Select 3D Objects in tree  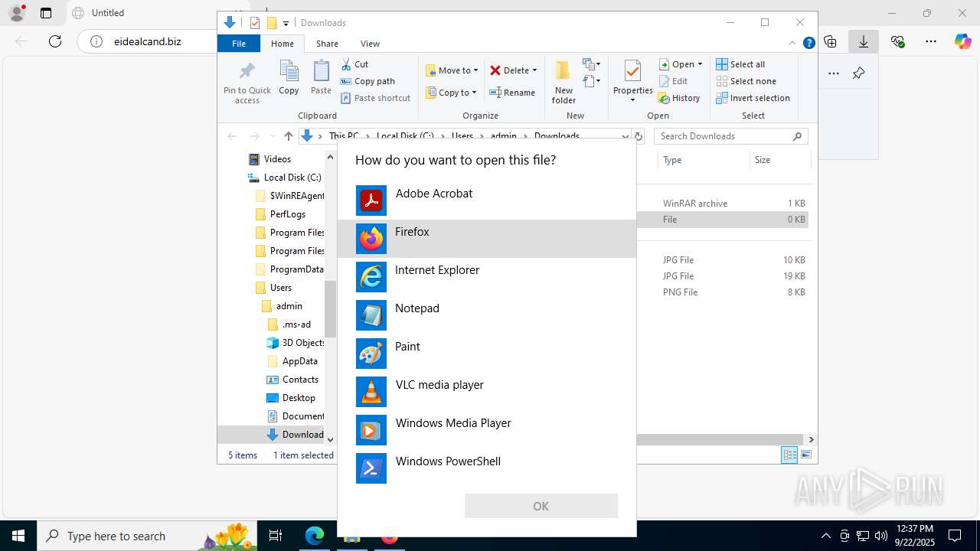coord(296,343)
